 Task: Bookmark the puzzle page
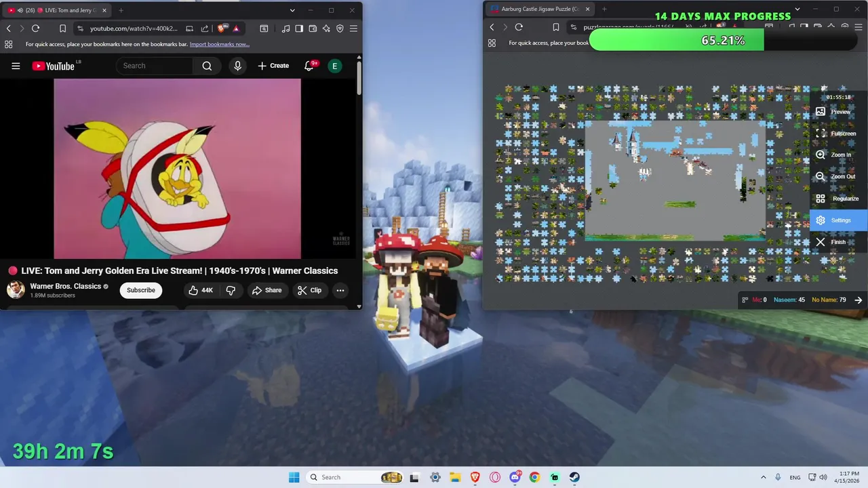pyautogui.click(x=555, y=27)
